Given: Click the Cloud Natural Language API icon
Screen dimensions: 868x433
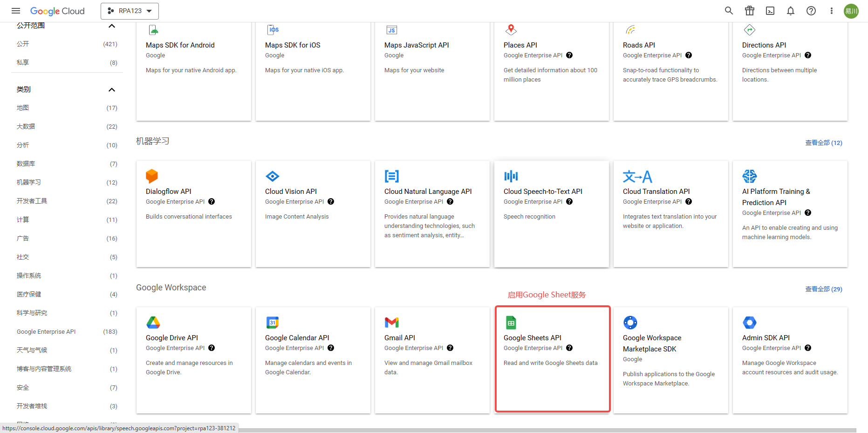Looking at the screenshot, I should point(392,176).
